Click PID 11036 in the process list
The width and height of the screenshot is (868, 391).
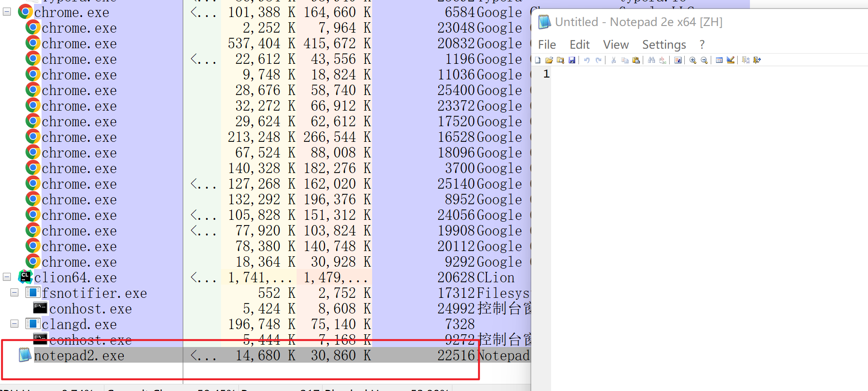pos(457,75)
